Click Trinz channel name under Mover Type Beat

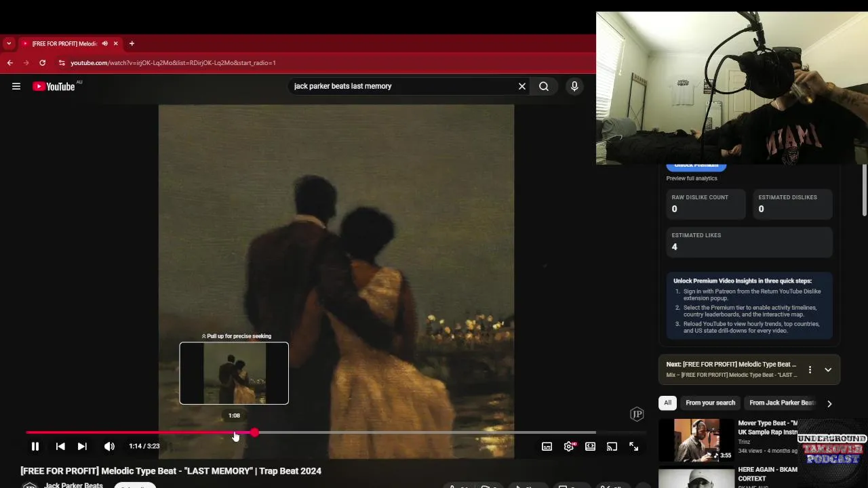click(x=745, y=442)
